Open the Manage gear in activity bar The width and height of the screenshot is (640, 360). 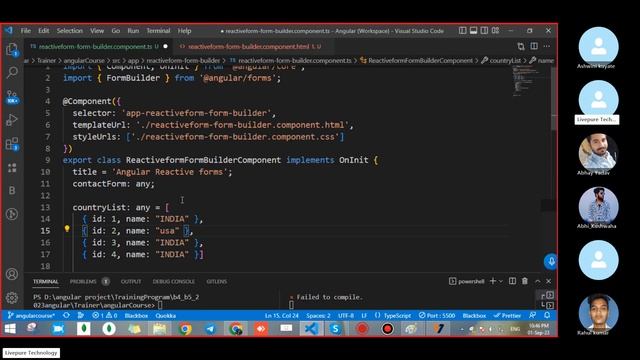coord(12,298)
